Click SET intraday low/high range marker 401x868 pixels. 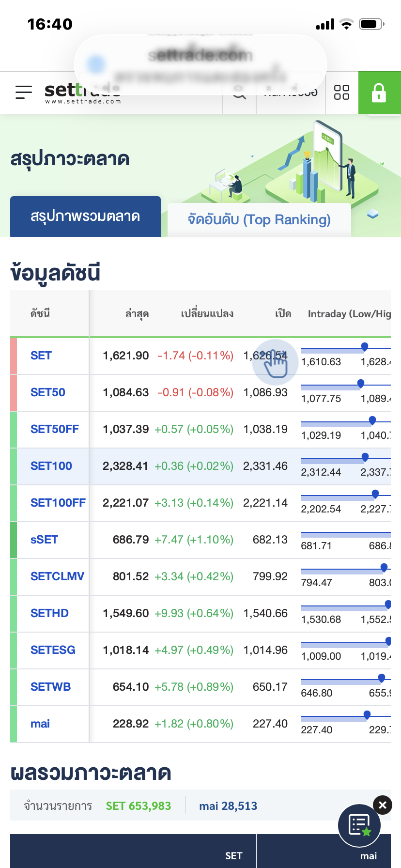pyautogui.click(x=365, y=346)
